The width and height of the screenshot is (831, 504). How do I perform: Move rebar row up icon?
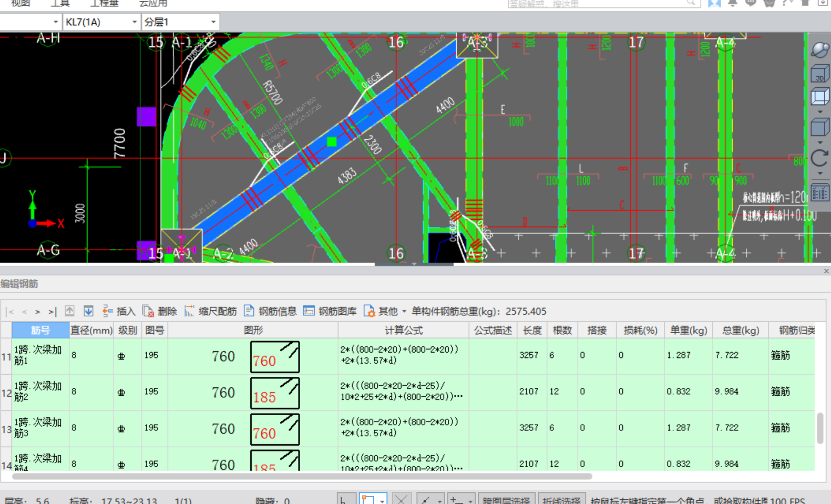click(x=69, y=311)
